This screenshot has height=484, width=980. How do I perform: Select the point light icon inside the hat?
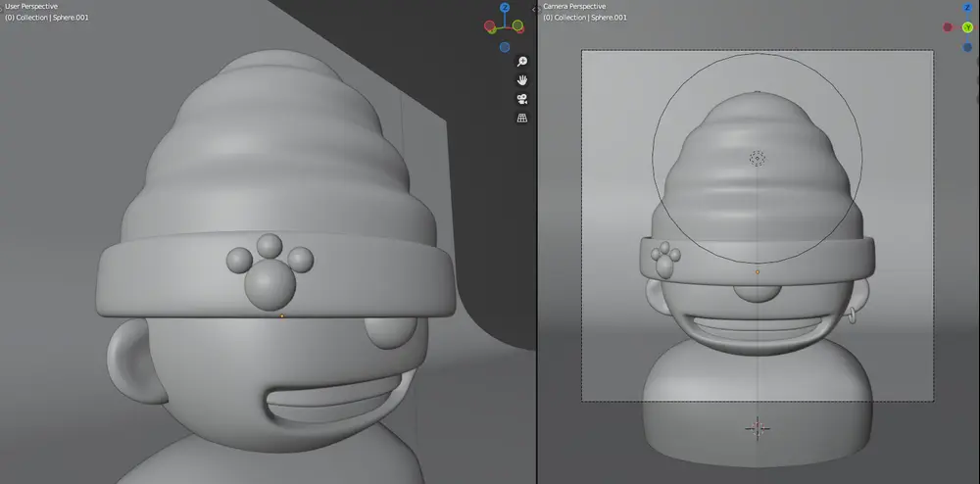click(x=757, y=158)
